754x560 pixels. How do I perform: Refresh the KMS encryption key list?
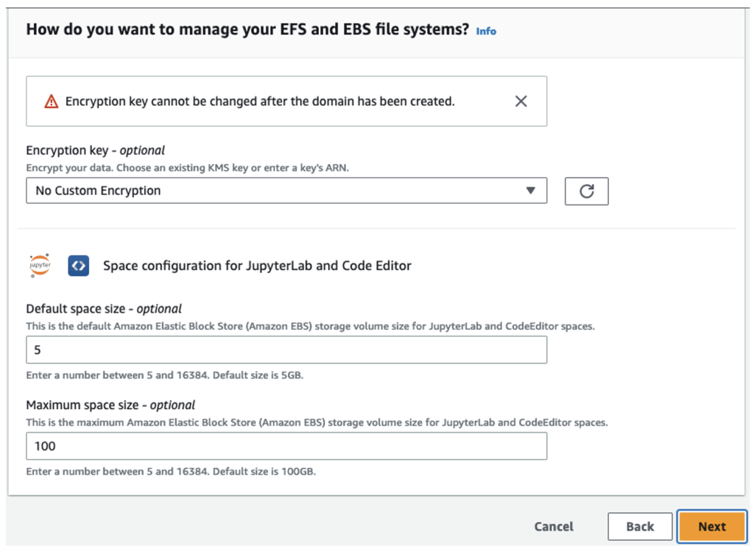tap(586, 191)
